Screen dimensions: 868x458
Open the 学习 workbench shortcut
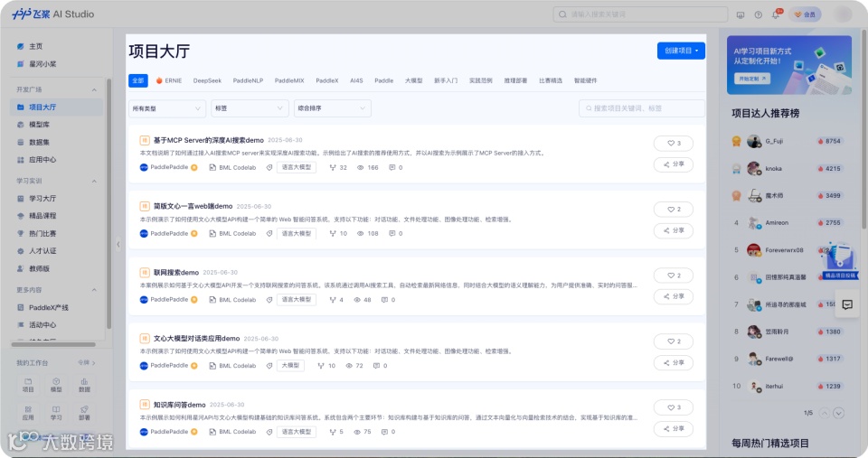click(x=56, y=413)
